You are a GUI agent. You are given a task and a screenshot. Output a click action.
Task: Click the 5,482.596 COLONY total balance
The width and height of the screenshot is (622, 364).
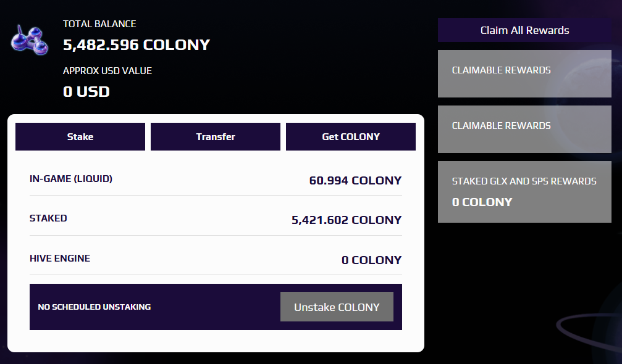[137, 45]
